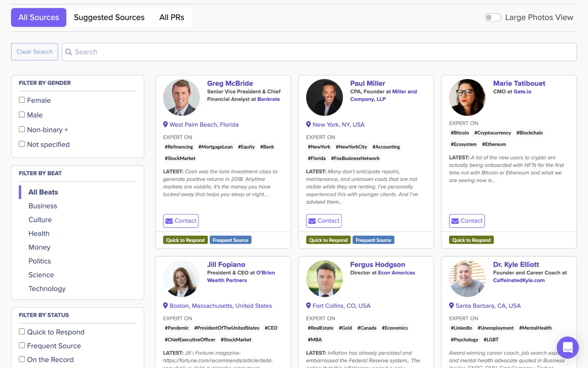Check the Female gender filter

pos(22,100)
